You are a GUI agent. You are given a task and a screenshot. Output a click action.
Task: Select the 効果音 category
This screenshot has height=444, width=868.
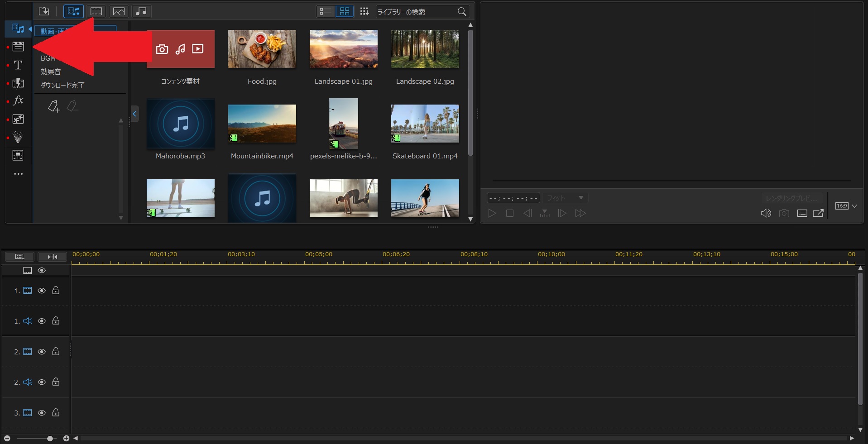point(51,72)
